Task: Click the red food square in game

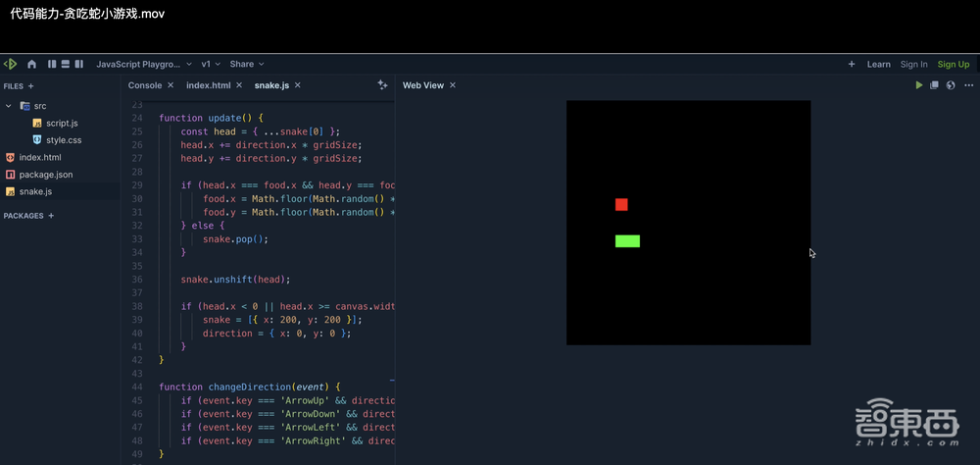Action: pos(621,205)
